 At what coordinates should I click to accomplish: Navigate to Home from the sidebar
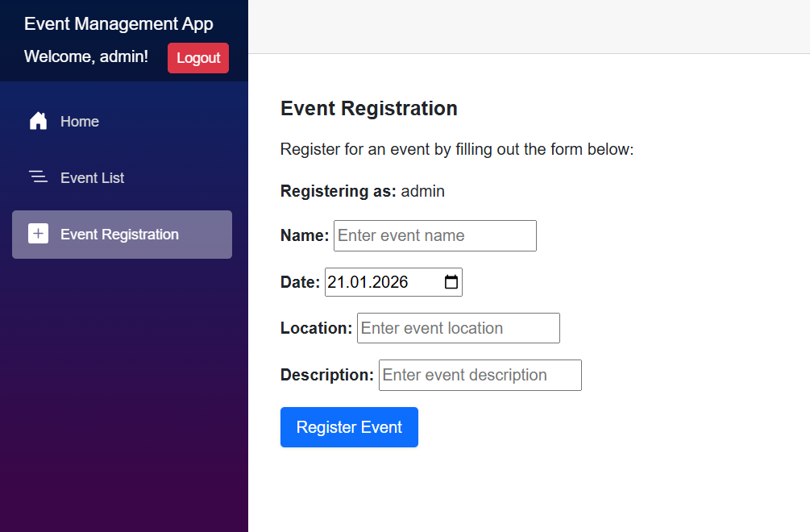click(x=79, y=121)
